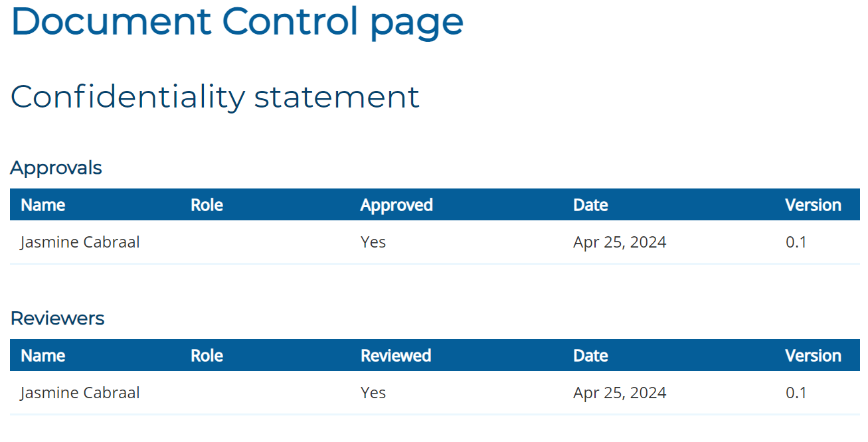868x442 pixels.
Task: Click Date column header in Approvals table
Action: click(590, 205)
